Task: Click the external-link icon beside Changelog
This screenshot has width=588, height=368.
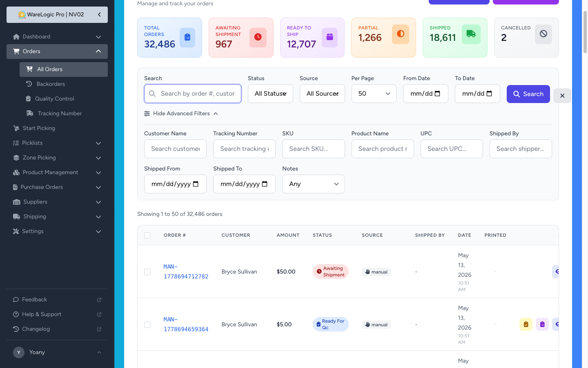Action: pos(99,329)
